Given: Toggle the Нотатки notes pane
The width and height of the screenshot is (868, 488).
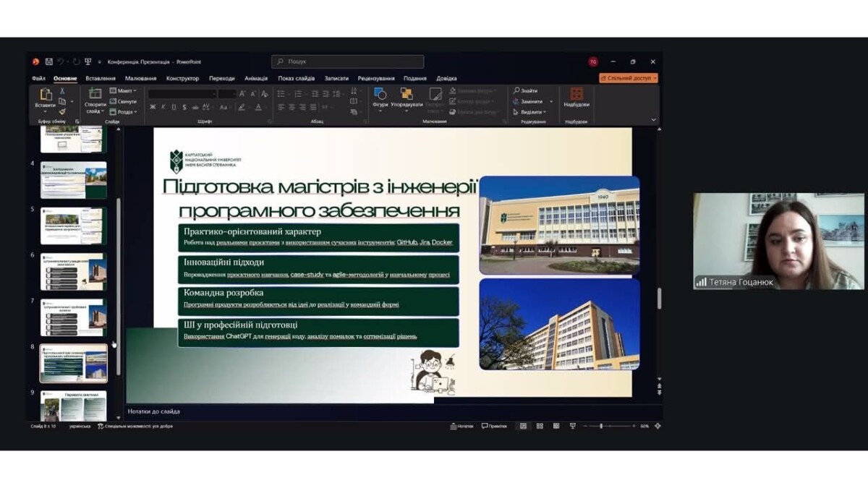Looking at the screenshot, I should (x=461, y=427).
